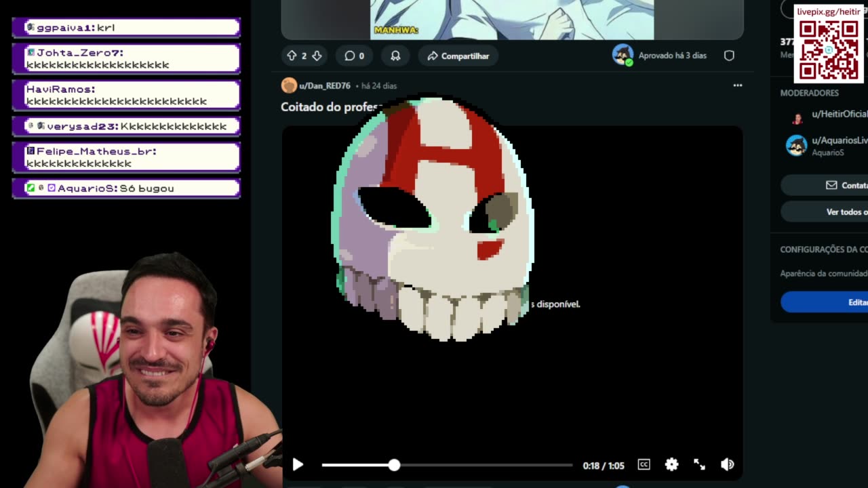The image size is (868, 488).
Task: Open u/Dan_RED76 profile link
Action: pos(325,85)
